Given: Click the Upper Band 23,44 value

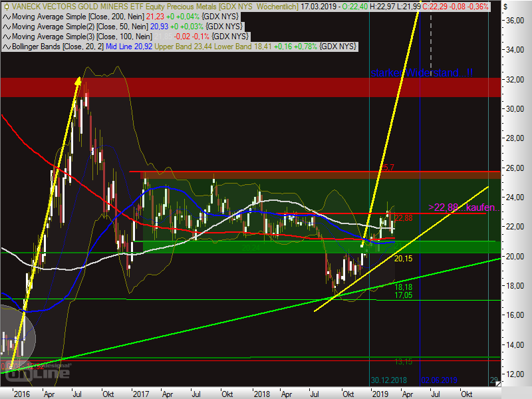Looking at the screenshot, I should tap(184, 47).
